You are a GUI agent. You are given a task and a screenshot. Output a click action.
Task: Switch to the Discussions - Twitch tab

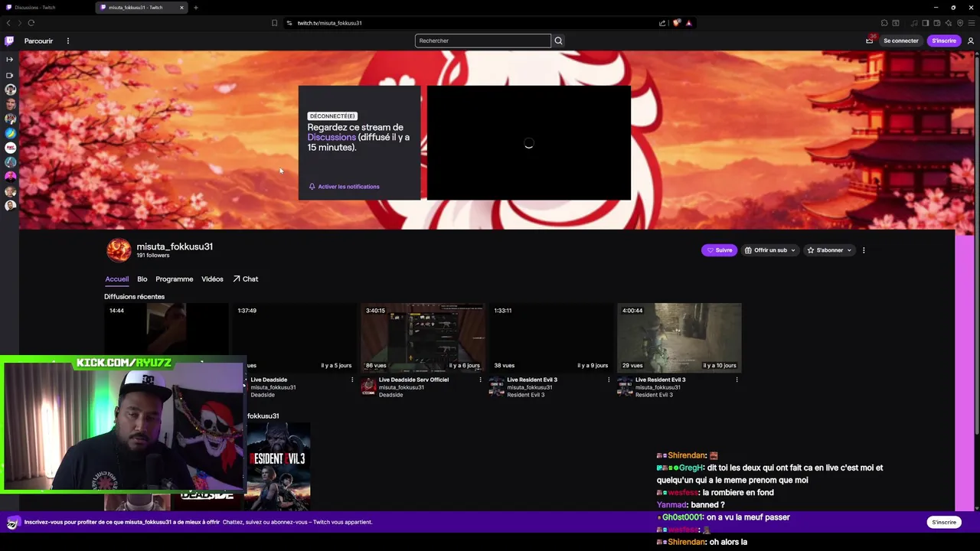click(46, 8)
